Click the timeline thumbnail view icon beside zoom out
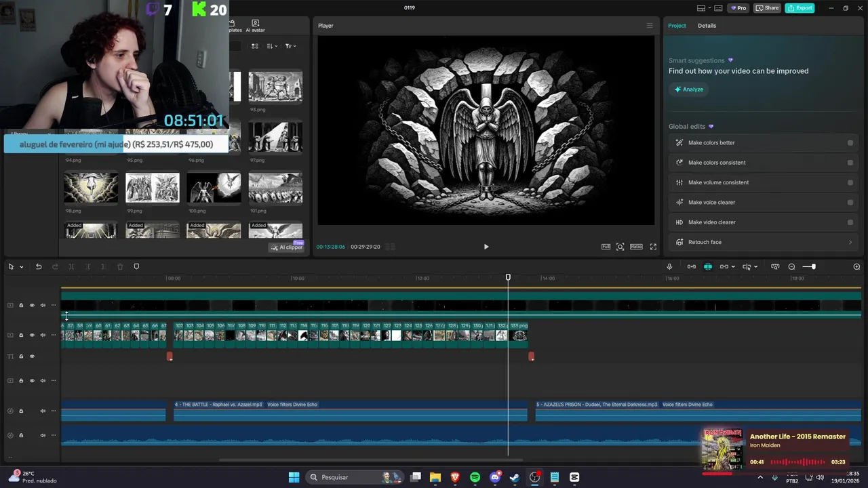Screen dimensions: 868x488 (x=775, y=266)
